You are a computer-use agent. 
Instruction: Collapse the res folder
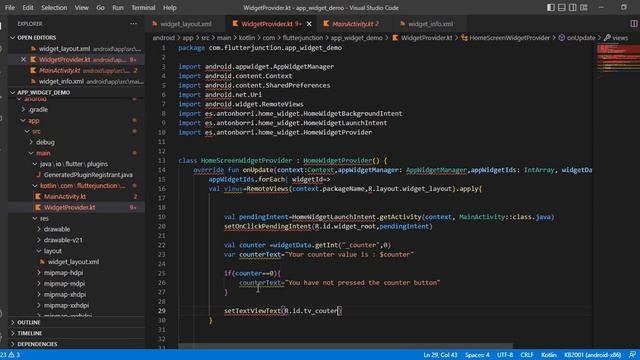[x=77, y=218]
